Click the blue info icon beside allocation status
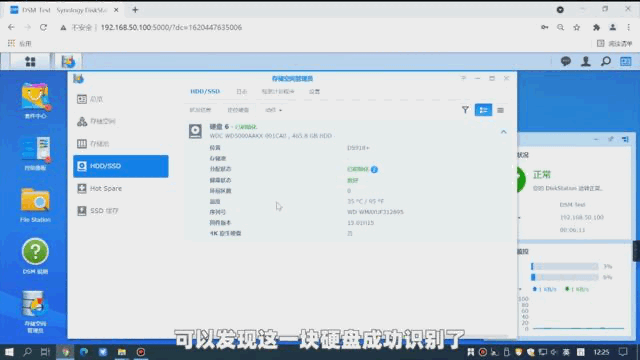This screenshot has width=640, height=360. click(374, 169)
